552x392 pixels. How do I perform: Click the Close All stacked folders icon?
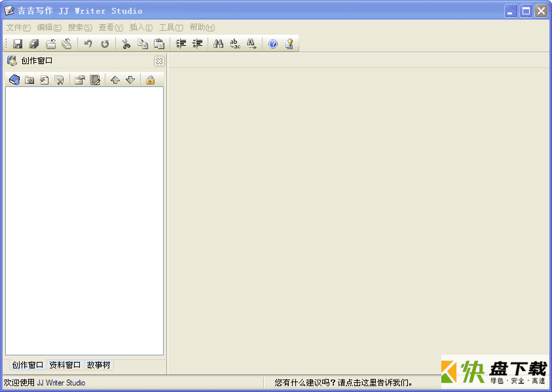pyautogui.click(x=67, y=44)
